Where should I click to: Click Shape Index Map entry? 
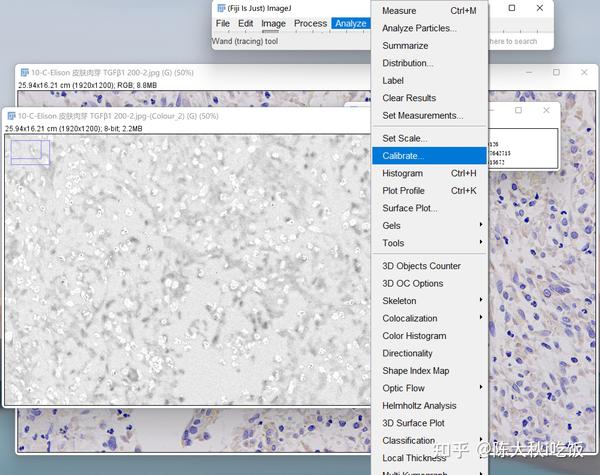429,371
